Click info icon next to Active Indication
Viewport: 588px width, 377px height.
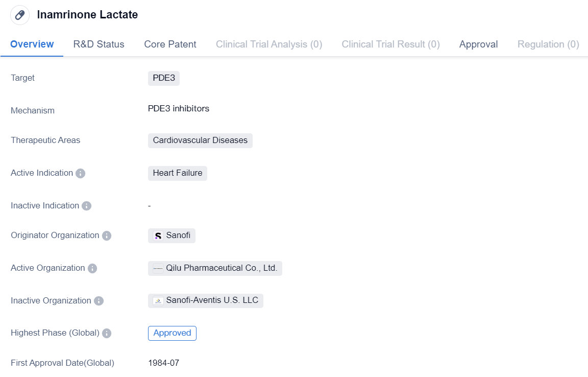[x=80, y=173]
